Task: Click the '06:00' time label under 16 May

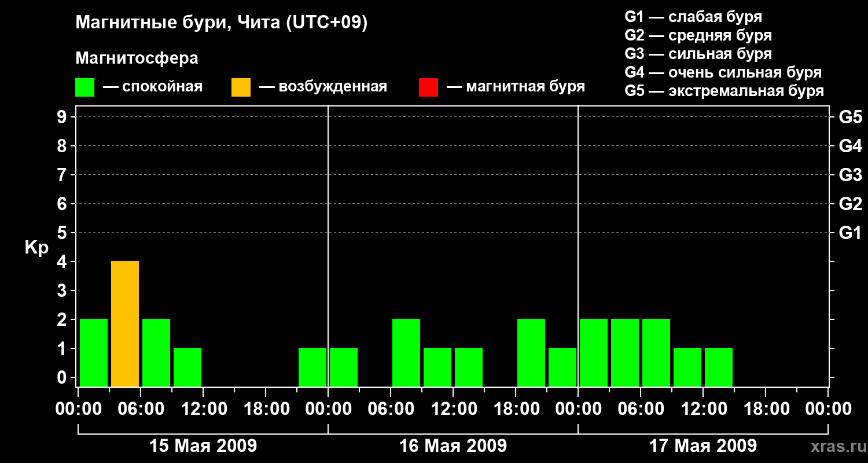Action: pyautogui.click(x=391, y=409)
